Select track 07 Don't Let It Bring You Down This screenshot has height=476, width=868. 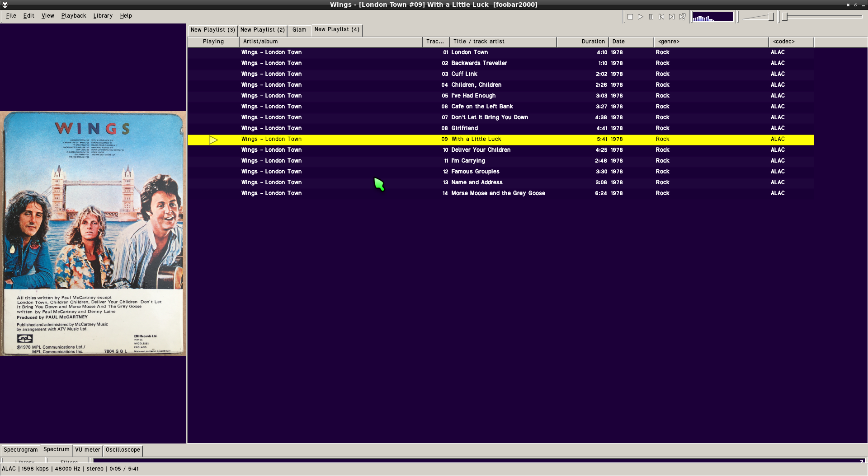coord(501,117)
